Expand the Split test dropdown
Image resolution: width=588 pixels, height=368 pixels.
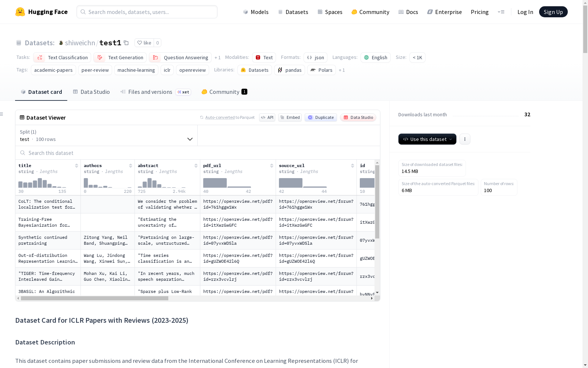[107, 135]
